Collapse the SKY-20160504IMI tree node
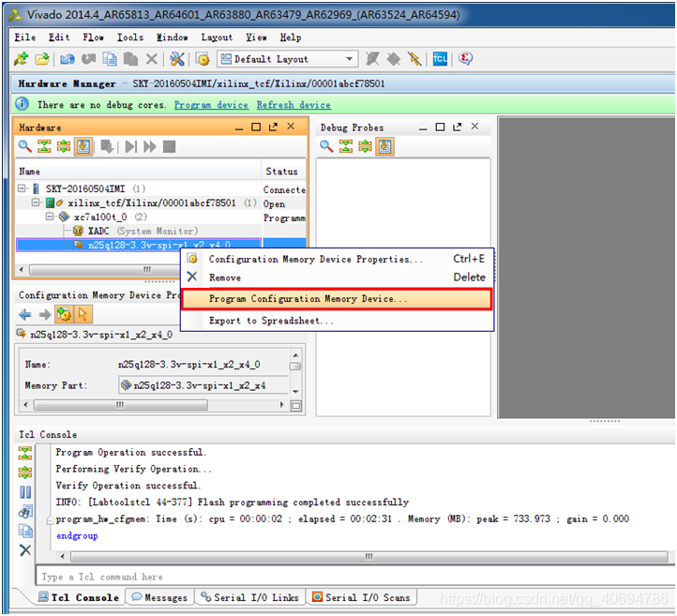677x616 pixels. 22,188
